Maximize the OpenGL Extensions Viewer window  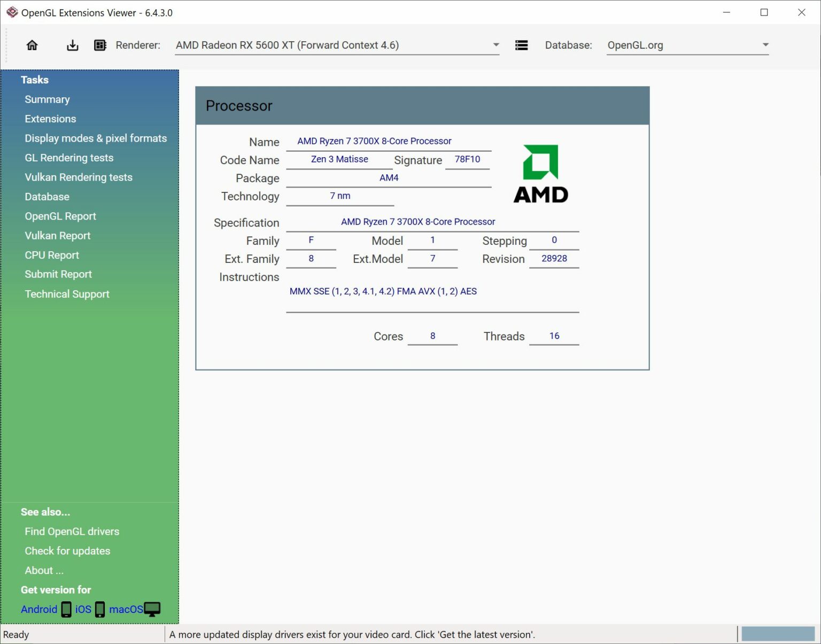pyautogui.click(x=764, y=12)
